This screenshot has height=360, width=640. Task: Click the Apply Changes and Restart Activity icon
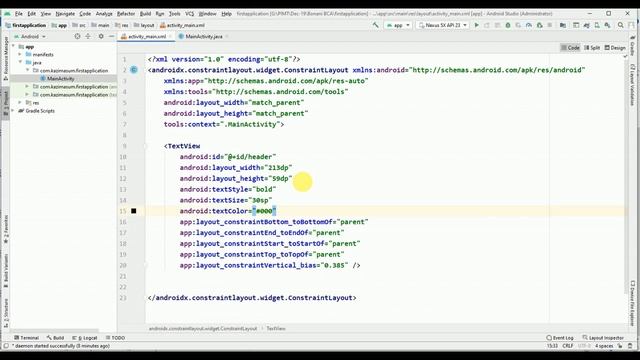(x=487, y=25)
